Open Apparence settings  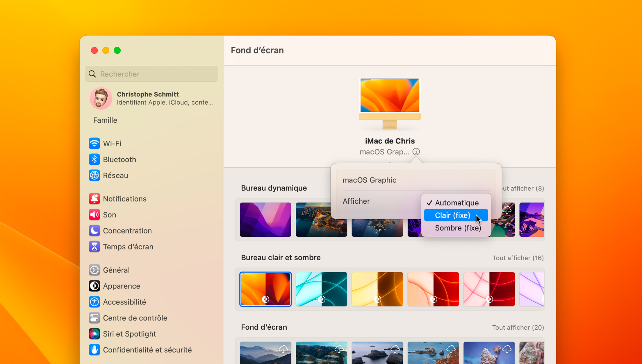pyautogui.click(x=121, y=286)
